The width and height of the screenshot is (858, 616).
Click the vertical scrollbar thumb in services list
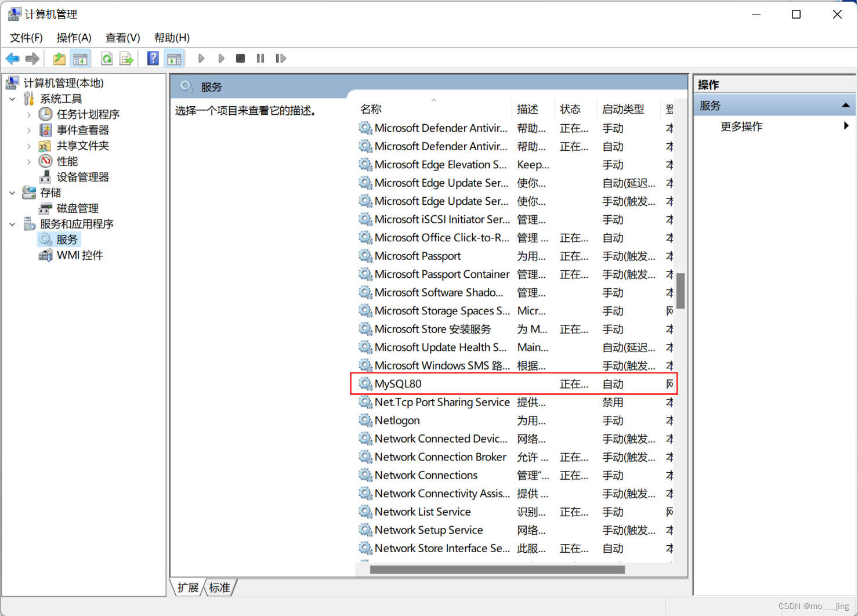click(x=680, y=291)
